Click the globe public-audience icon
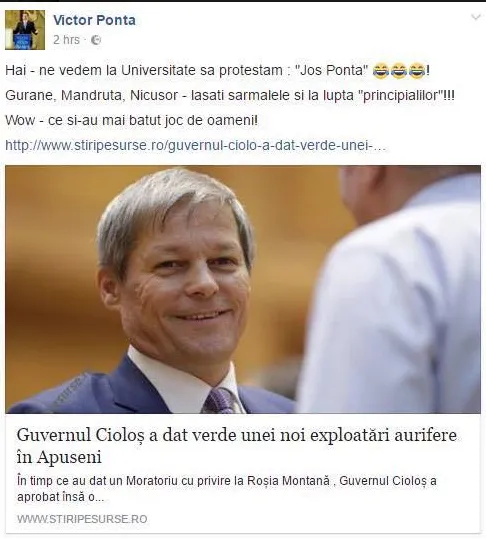 tap(96, 40)
